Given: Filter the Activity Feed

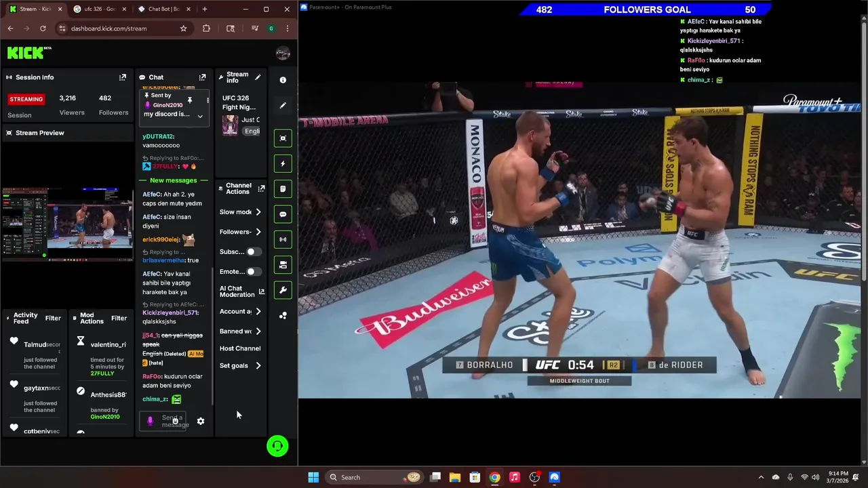Looking at the screenshot, I should 53,318.
